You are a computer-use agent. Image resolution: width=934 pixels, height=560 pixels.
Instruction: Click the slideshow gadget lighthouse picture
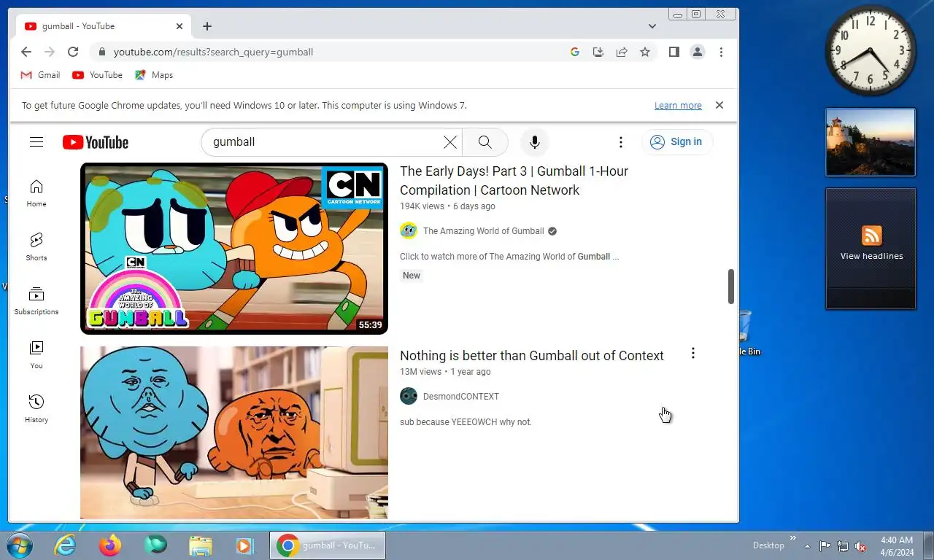(871, 142)
